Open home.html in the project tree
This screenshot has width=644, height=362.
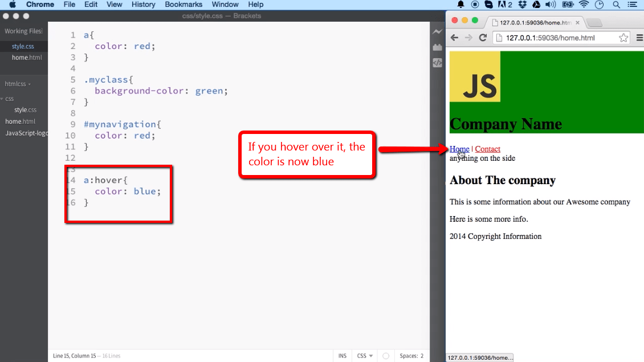pyautogui.click(x=20, y=121)
